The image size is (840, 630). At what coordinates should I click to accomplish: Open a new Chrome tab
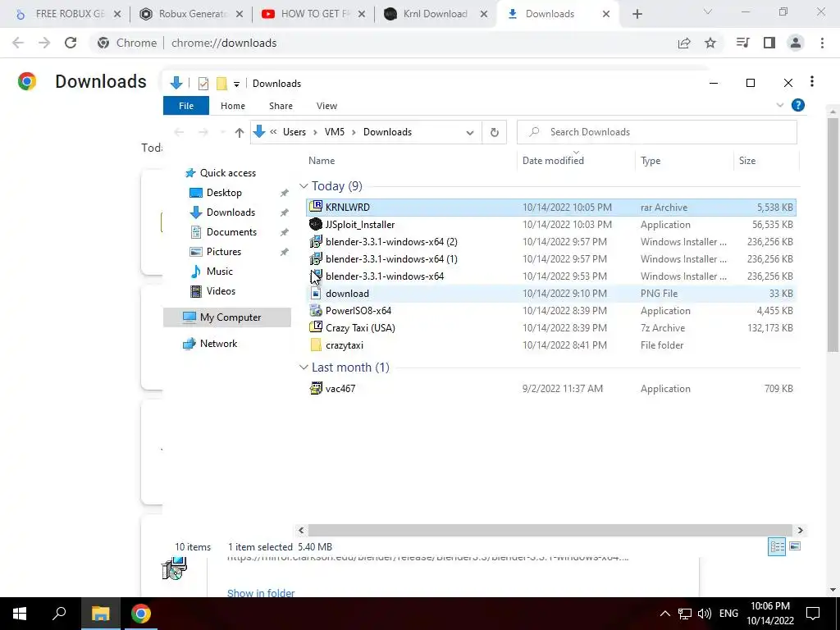click(x=637, y=15)
